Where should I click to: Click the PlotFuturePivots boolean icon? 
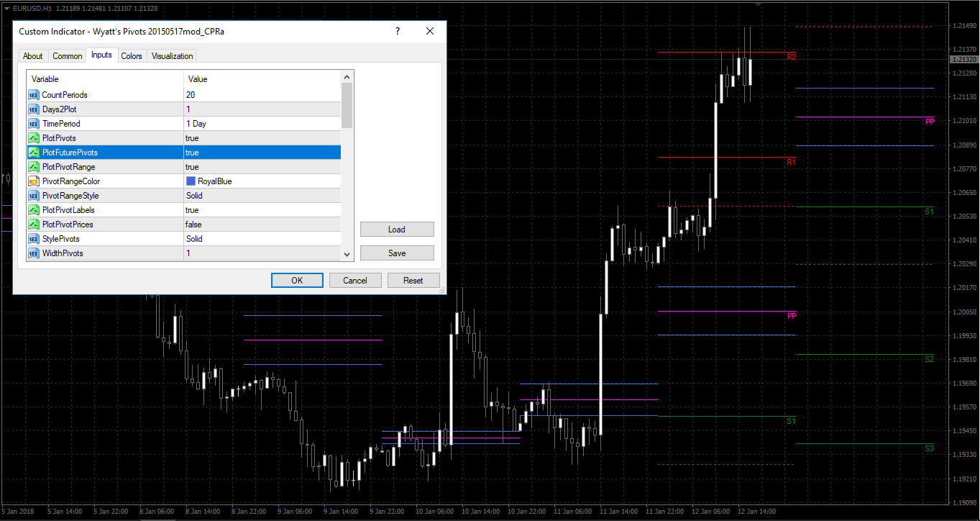click(33, 153)
